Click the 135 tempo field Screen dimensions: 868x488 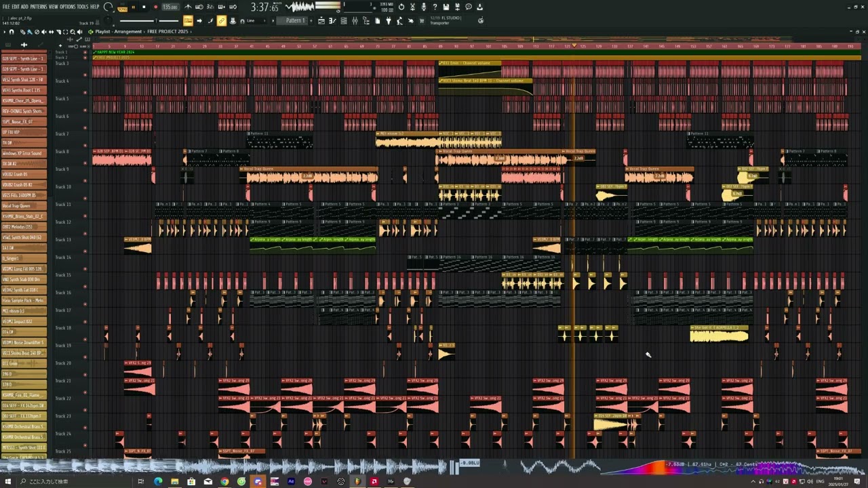point(170,7)
